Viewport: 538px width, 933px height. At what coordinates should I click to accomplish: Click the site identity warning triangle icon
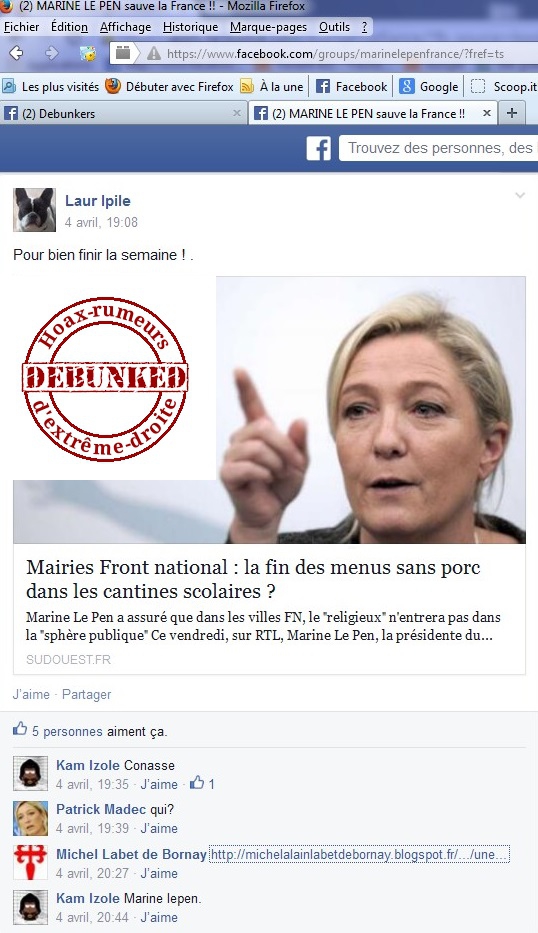(154, 54)
